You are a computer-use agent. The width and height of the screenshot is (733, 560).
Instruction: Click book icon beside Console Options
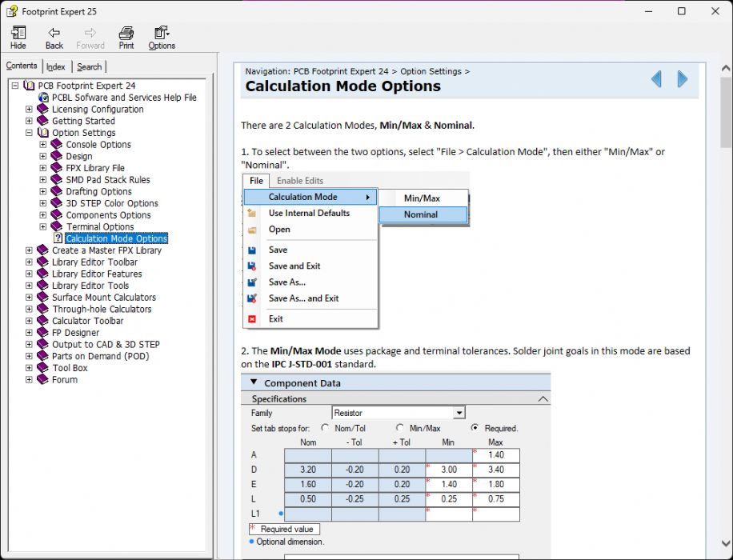tap(57, 145)
